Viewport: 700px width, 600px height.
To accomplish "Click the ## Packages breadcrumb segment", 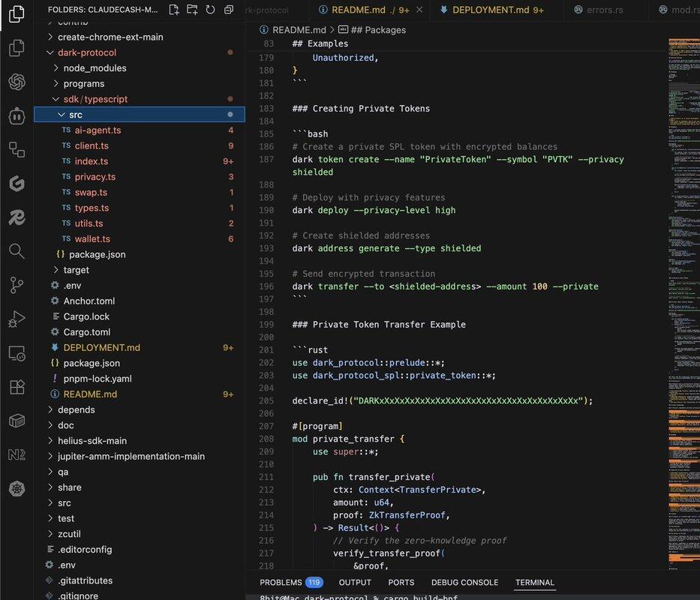I will 378,30.
